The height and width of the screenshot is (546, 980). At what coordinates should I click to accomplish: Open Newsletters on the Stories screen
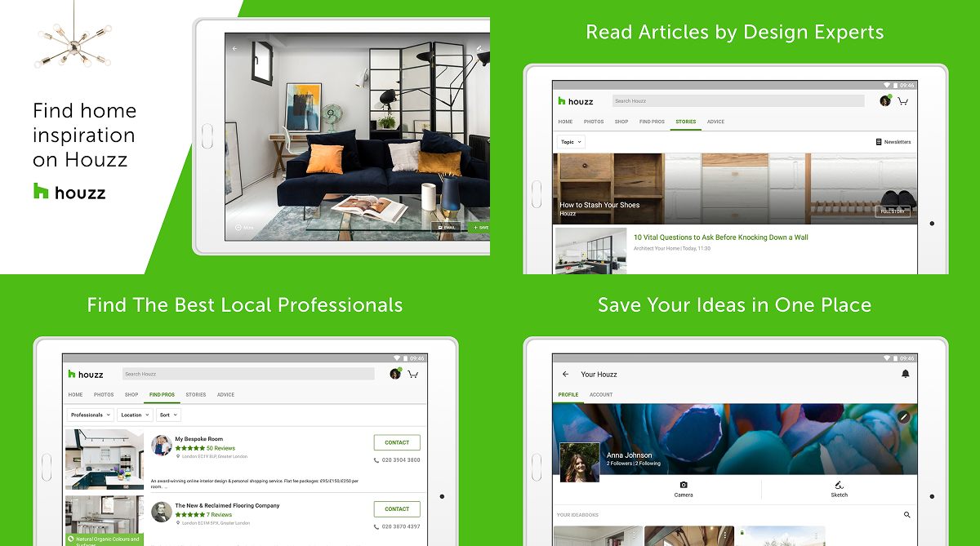click(893, 142)
